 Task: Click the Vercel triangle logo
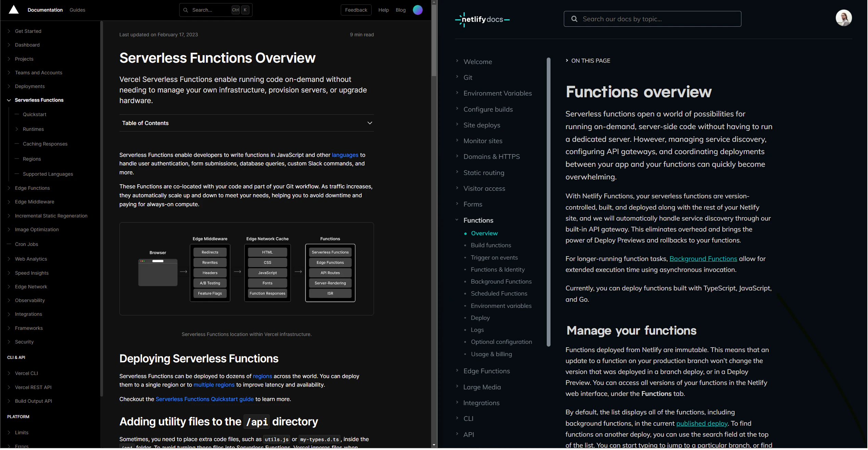[14, 10]
